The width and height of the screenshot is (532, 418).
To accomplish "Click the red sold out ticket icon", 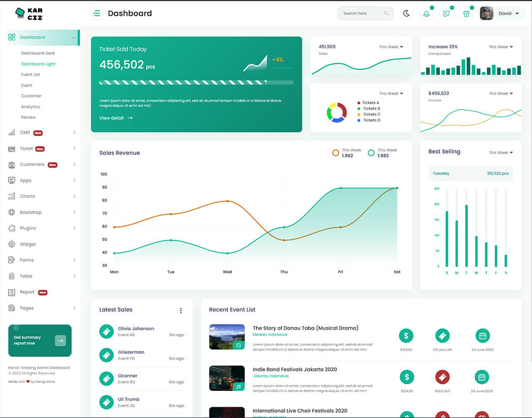I will (x=442, y=377).
